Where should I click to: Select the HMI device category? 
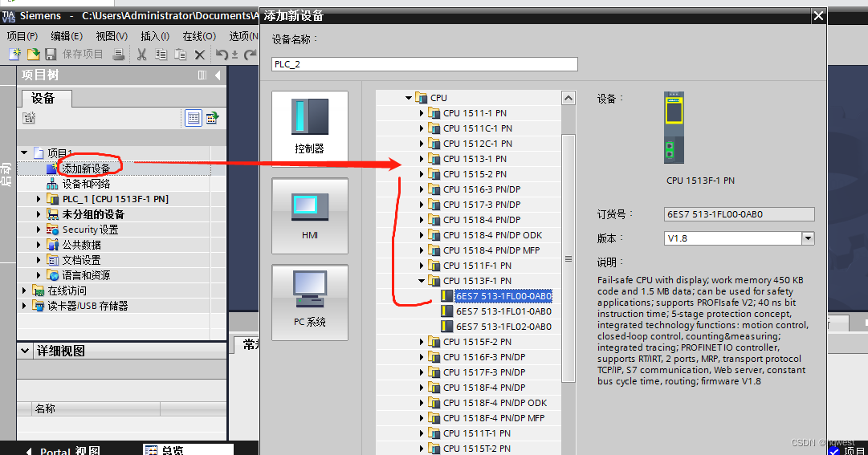310,216
